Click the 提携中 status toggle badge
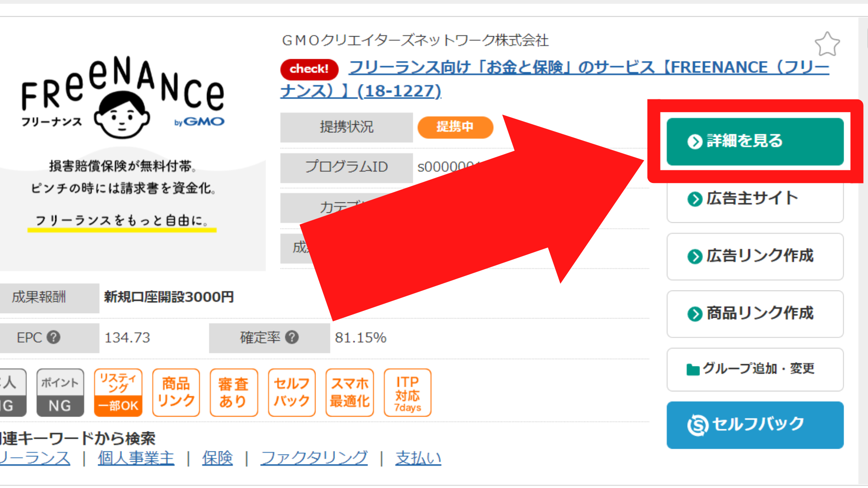The image size is (868, 488). pos(455,127)
